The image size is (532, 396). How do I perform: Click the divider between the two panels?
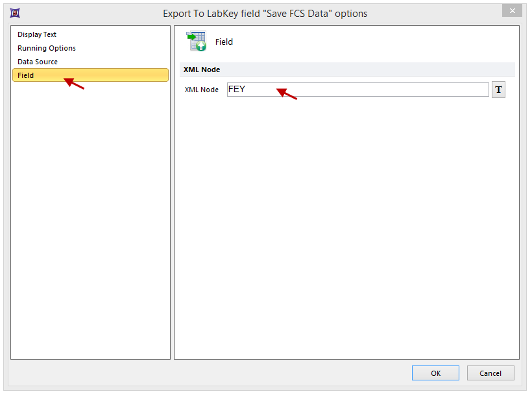coord(172,195)
